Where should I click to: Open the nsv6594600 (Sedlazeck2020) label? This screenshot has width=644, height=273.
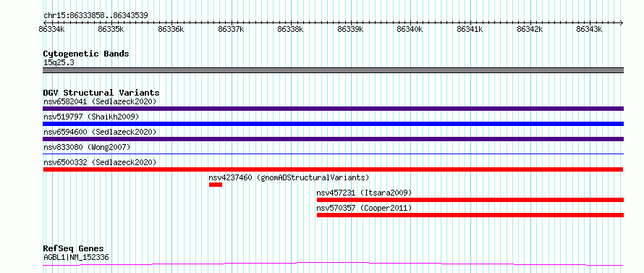[100, 132]
